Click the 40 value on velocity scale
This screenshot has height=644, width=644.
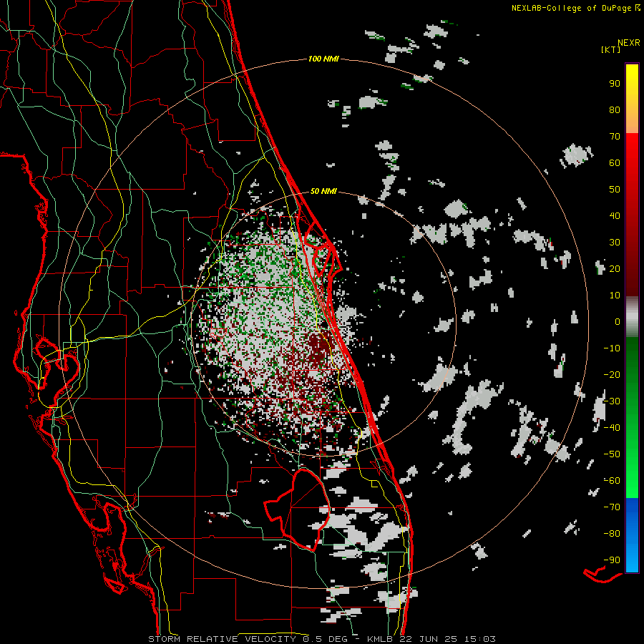615,215
